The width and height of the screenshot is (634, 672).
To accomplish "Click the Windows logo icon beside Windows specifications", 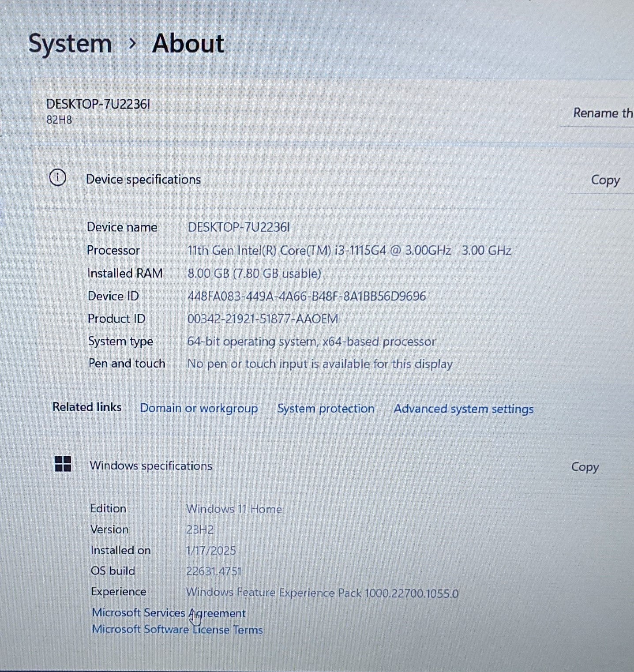I will [63, 464].
